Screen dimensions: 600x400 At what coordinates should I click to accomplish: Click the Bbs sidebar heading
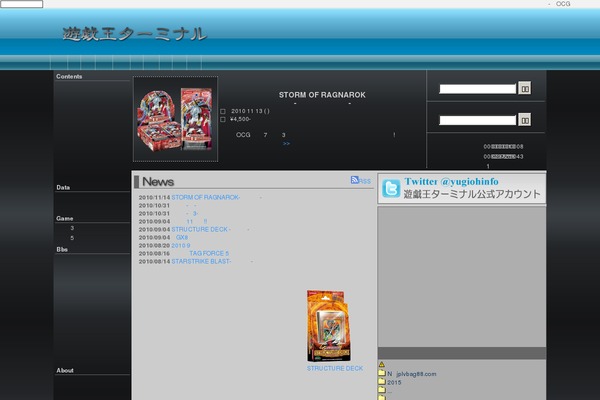(x=62, y=249)
